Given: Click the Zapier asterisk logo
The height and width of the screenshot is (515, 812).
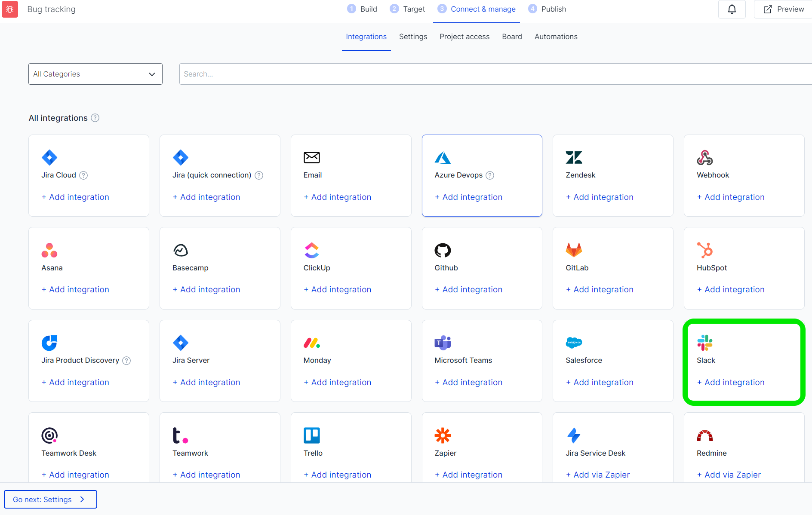Looking at the screenshot, I should (x=443, y=435).
